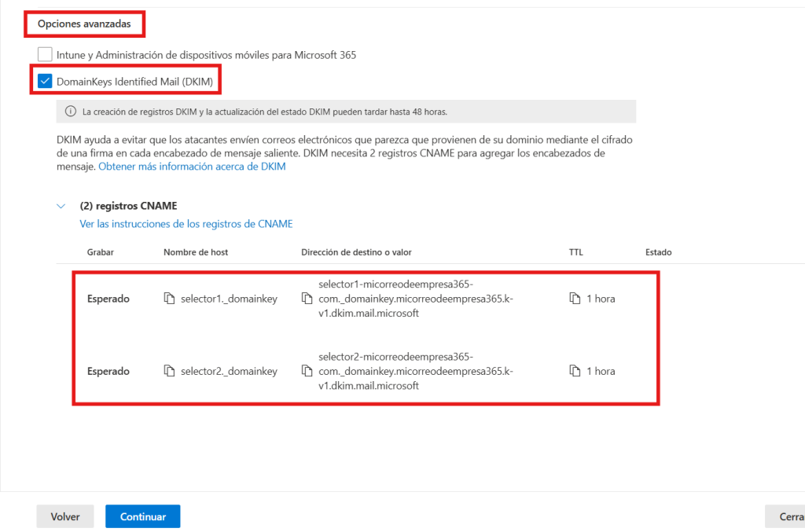Click the Cerrar button
This screenshot has width=805, height=532.
[x=786, y=516]
